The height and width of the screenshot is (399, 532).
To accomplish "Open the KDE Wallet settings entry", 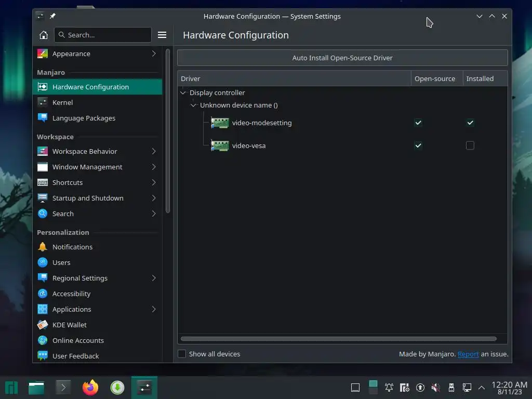I will pos(97,325).
